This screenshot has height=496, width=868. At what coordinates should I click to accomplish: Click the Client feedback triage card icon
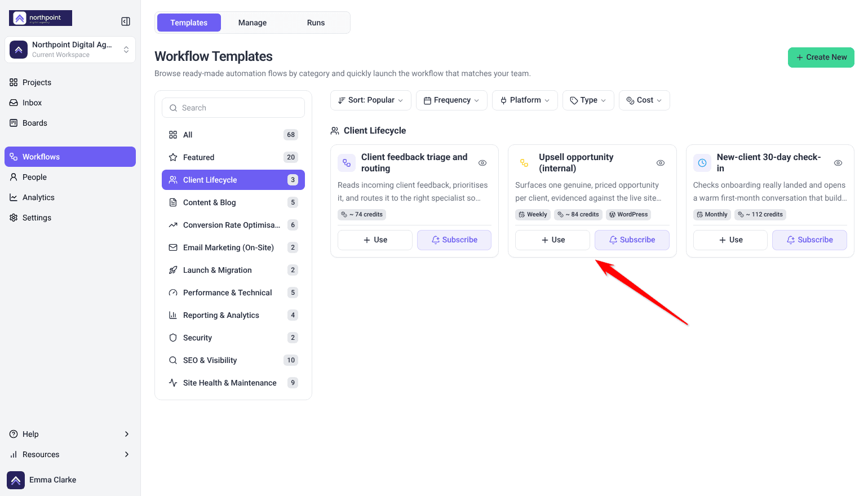coord(347,163)
